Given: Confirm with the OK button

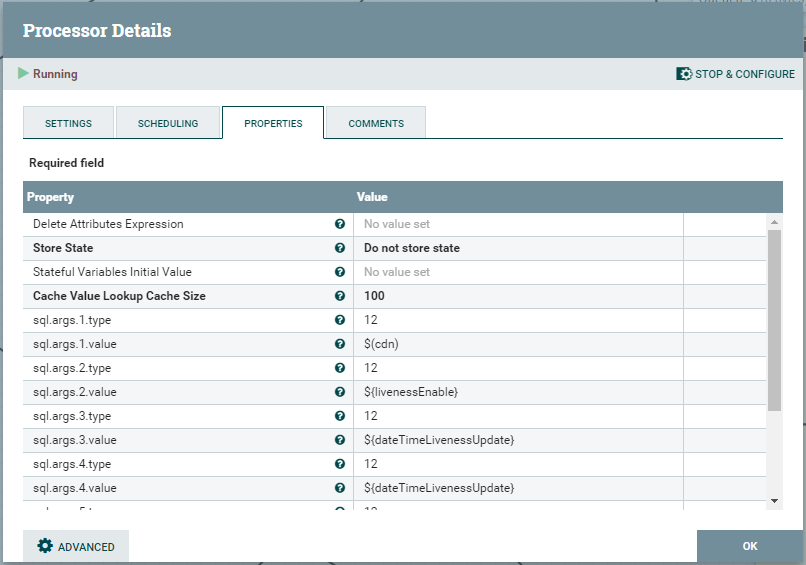Looking at the screenshot, I should pos(750,546).
